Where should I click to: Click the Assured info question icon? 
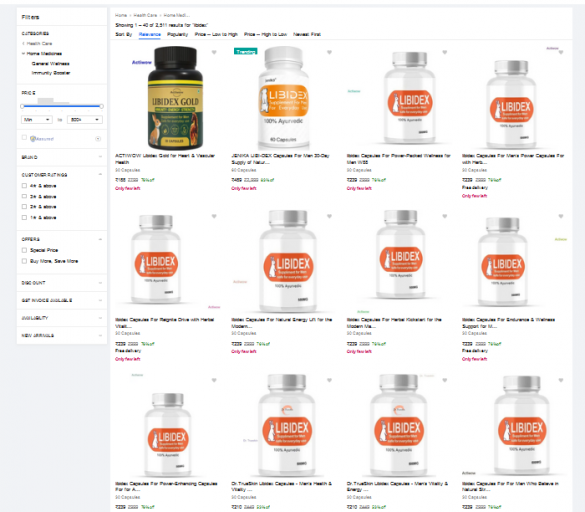(x=98, y=139)
